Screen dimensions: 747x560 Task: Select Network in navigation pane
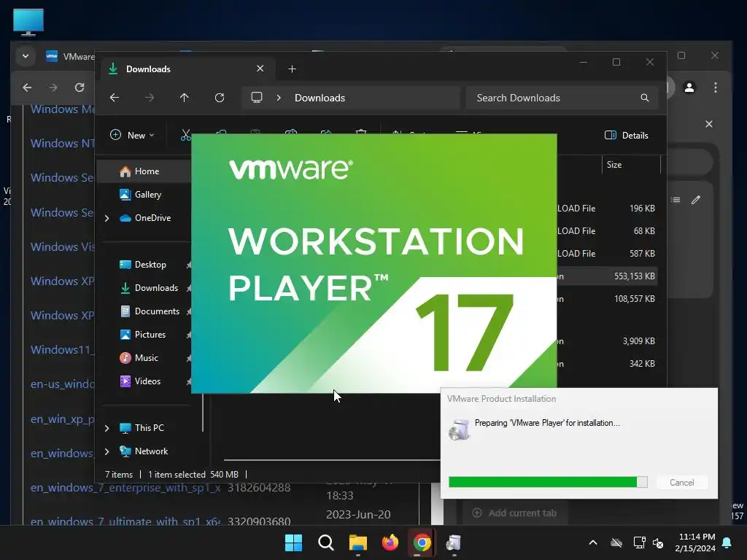(x=151, y=451)
